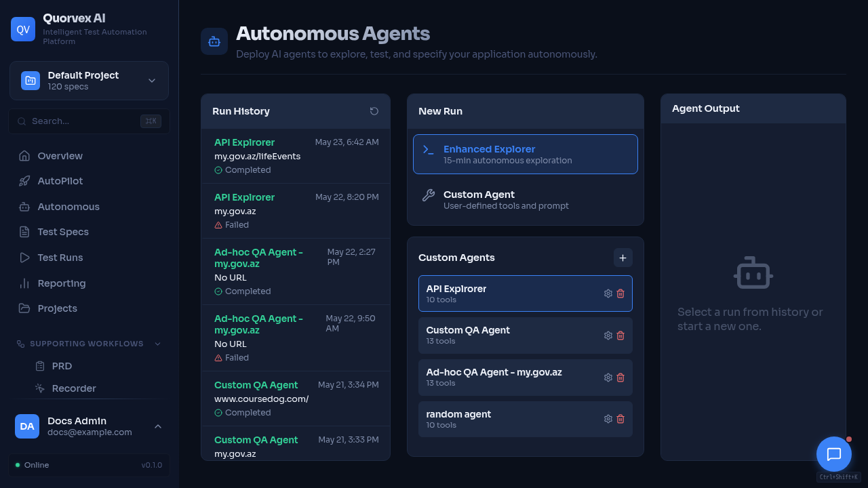Open Custom QA Agent run at 3:33 PM
Viewport: 868px width, 488px height.
(296, 443)
